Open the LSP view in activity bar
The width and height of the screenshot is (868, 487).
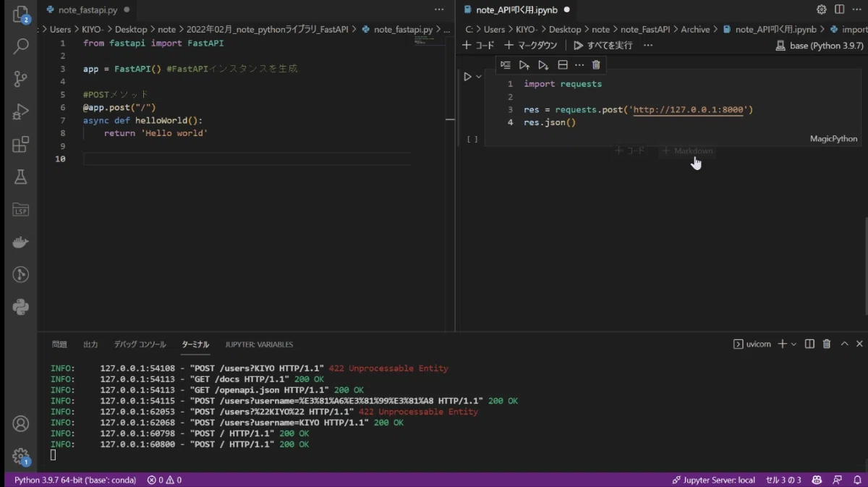(x=21, y=209)
